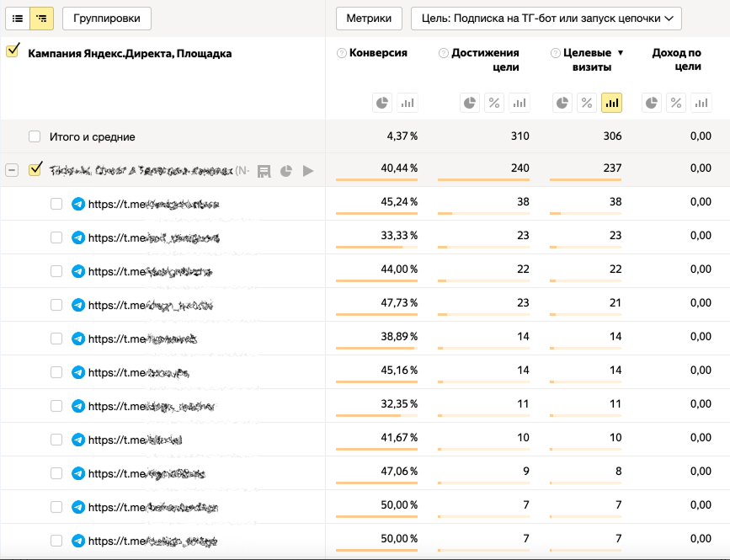Show bar chart for Конверсия column
This screenshot has height=560, width=730.
pos(408,103)
